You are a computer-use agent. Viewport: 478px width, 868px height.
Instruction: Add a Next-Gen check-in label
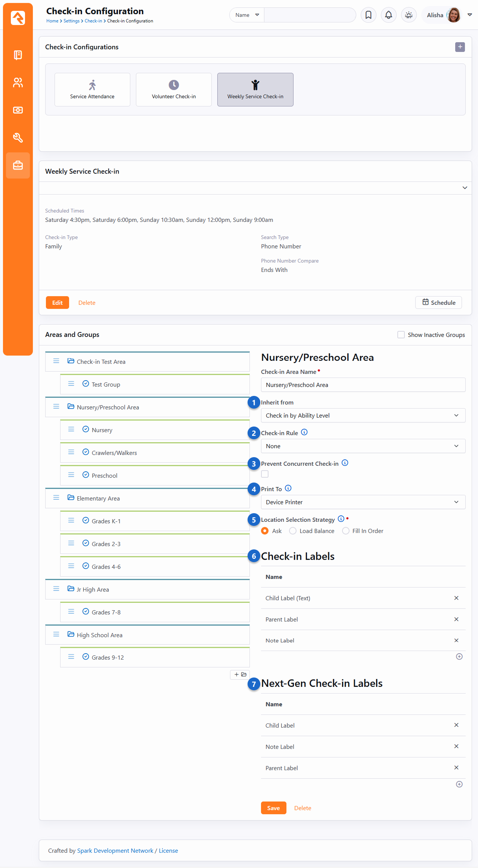[459, 784]
